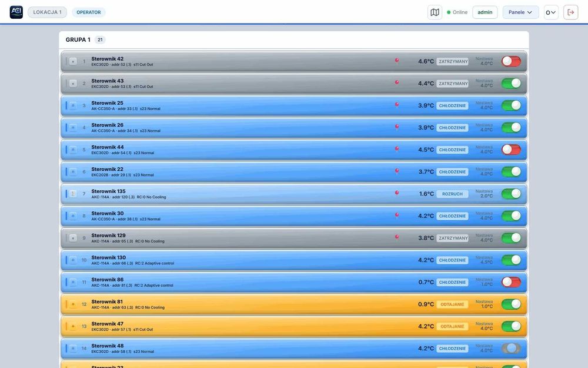Click the 0.7°C reading of Sterownik 86

pyautogui.click(x=426, y=282)
